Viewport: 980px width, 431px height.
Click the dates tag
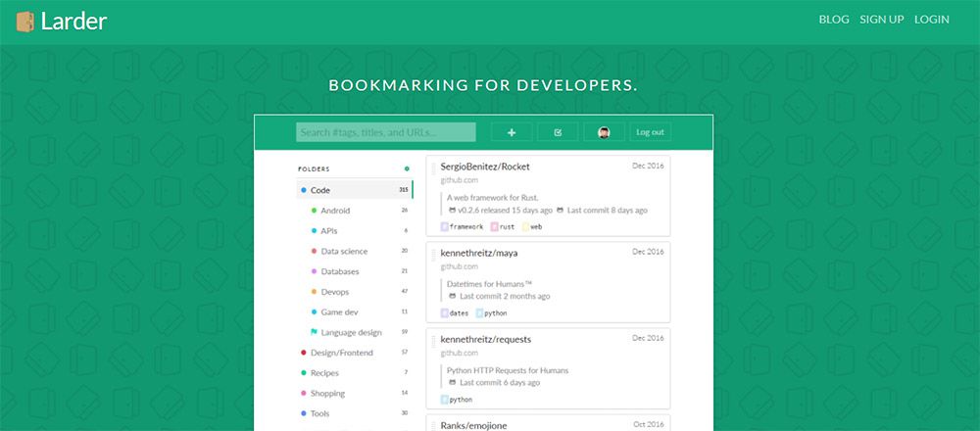pos(455,312)
